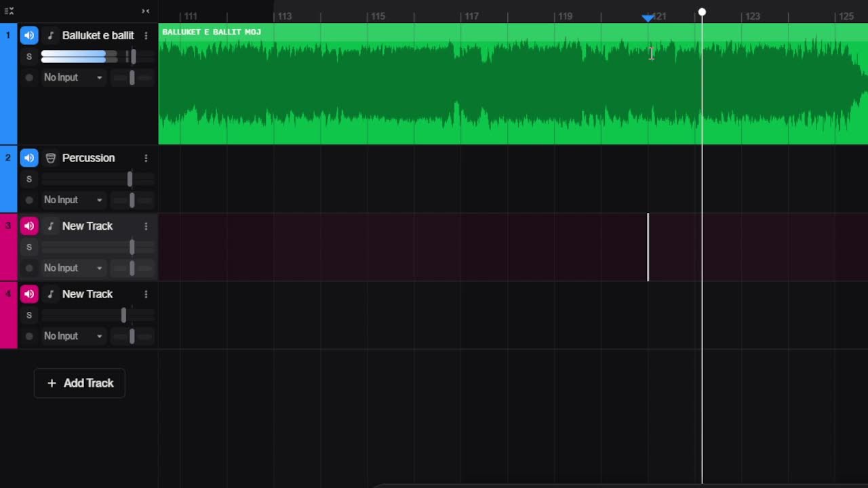This screenshot has width=868, height=488.
Task: Click Add Track button
Action: pos(79,383)
